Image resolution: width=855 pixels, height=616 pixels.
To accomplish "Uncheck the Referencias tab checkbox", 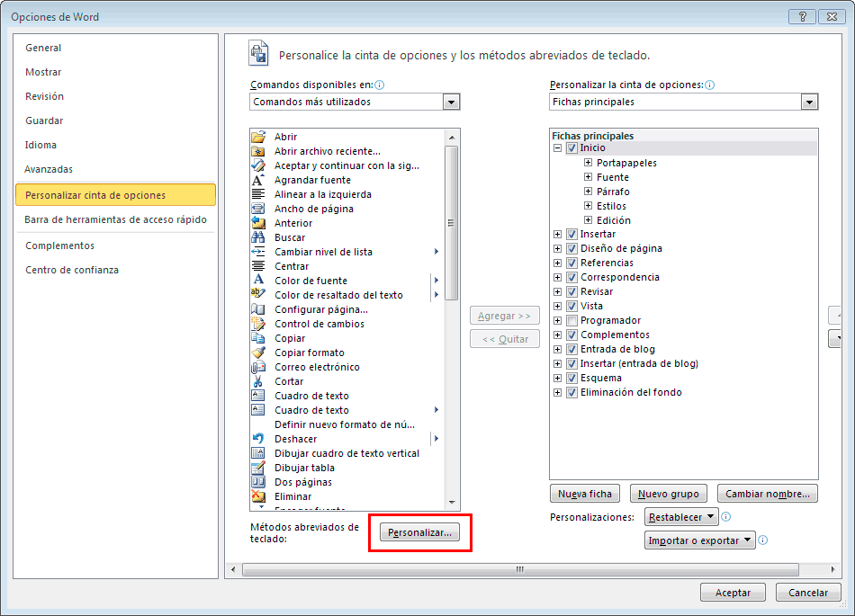I will click(571, 263).
